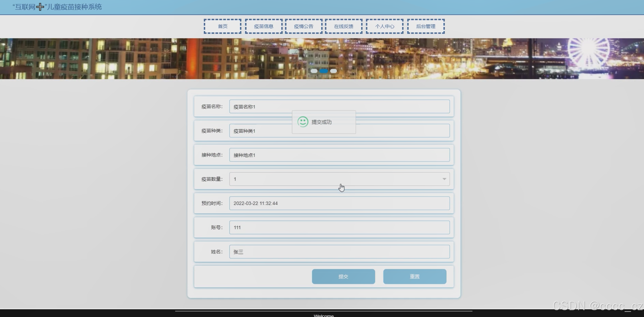Screen dimensions: 644x317
Task: Click the 疫苗名称 input field
Action: click(399, 107)
